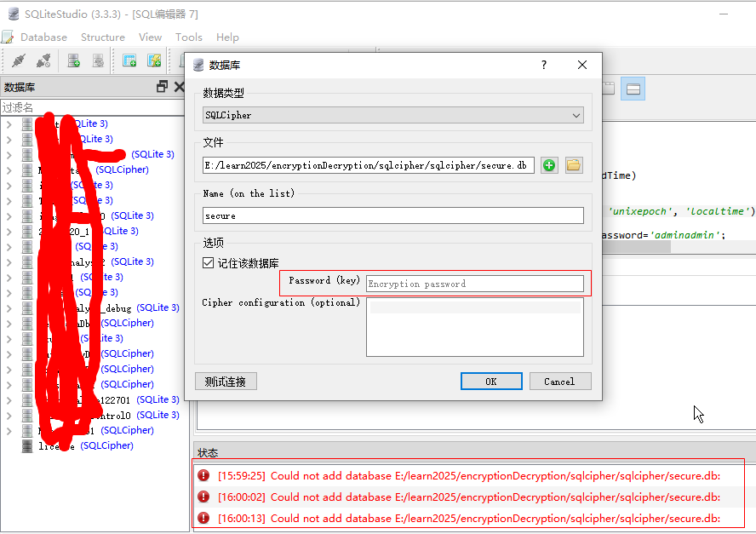
Task: Open the 数据类型 SQLCipher dropdown
Action: point(393,115)
